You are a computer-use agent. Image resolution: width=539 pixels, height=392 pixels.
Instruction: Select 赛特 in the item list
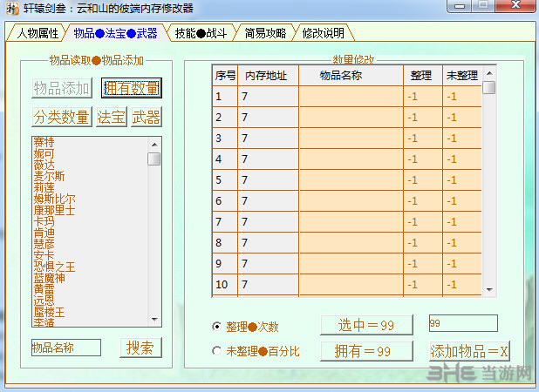[x=44, y=142]
